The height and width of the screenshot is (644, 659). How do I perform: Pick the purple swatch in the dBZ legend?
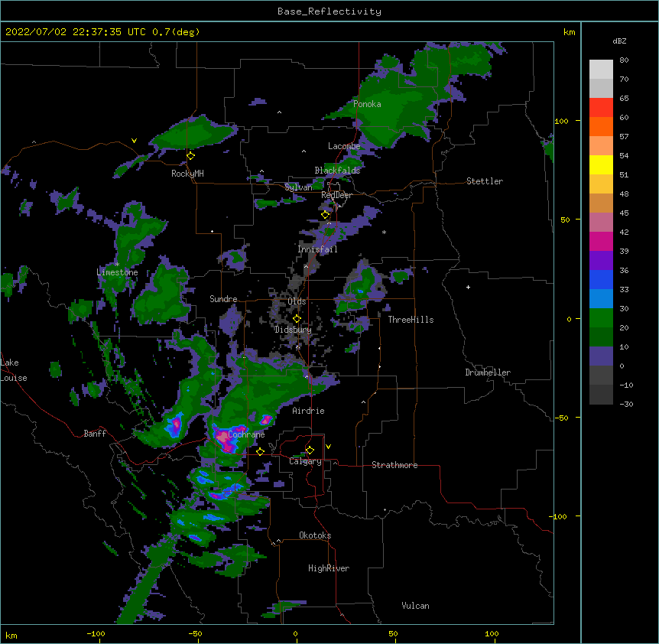(x=601, y=261)
